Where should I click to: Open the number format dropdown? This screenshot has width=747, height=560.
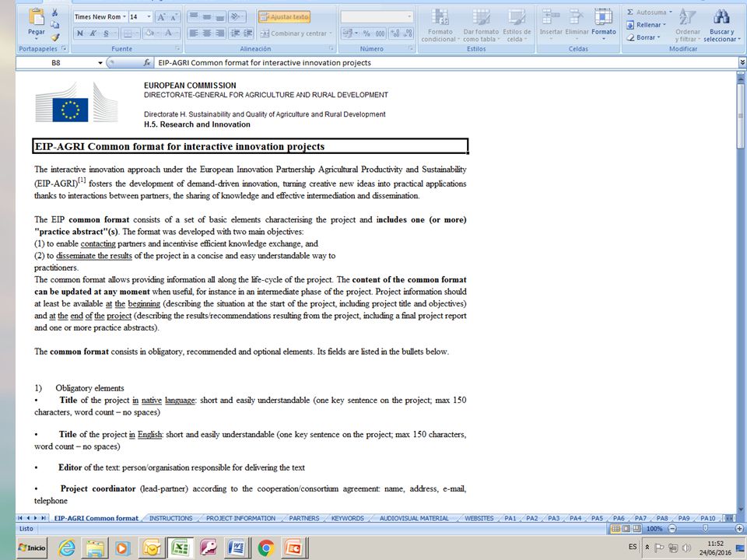pos(409,16)
